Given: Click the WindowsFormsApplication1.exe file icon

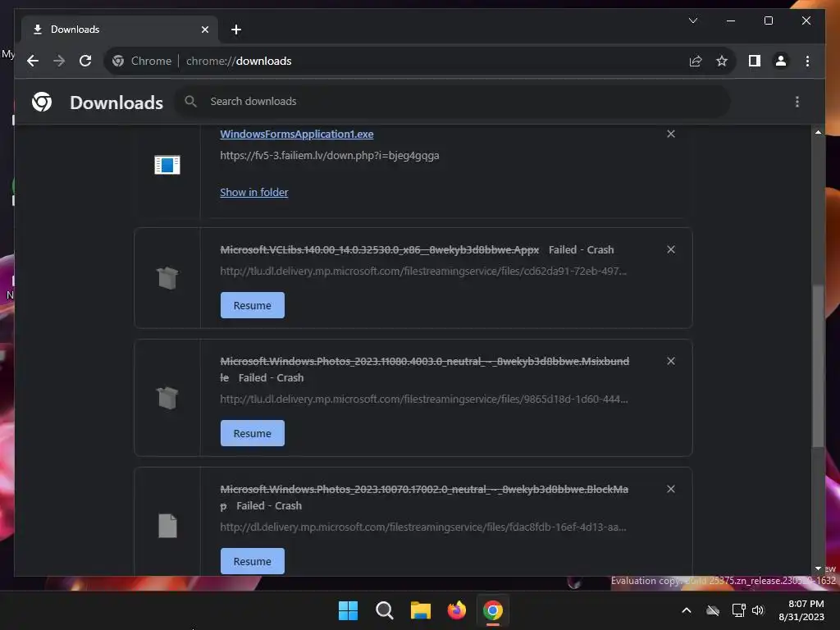Looking at the screenshot, I should click(x=167, y=165).
